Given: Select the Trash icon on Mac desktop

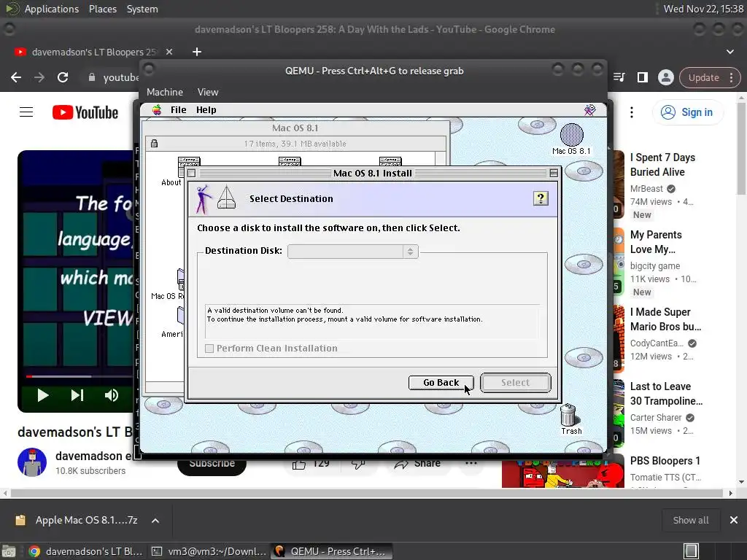Looking at the screenshot, I should coord(570,419).
